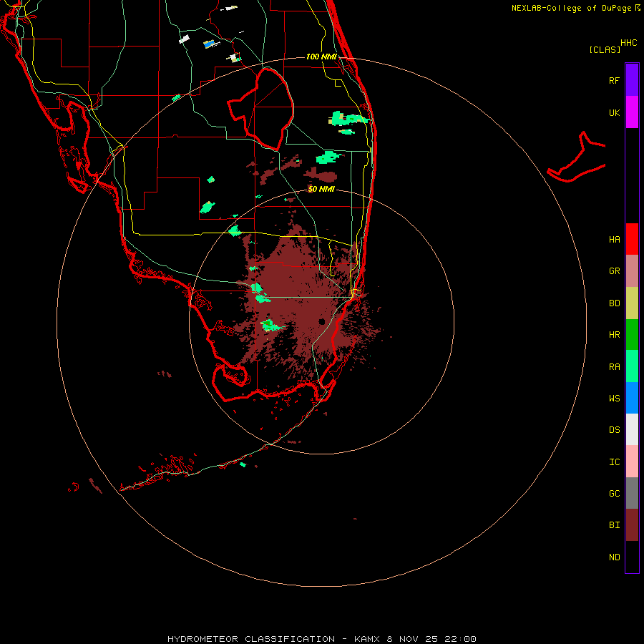
Task: Click the 22:00 timestamp
Action: click(x=460, y=639)
